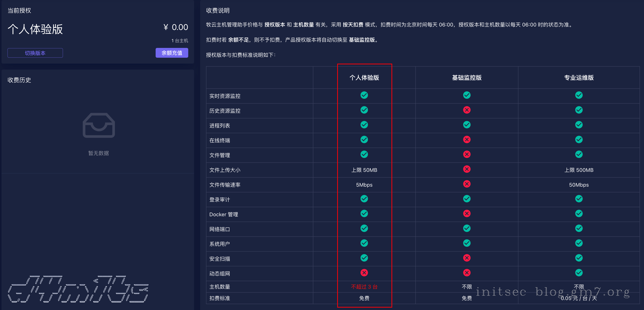644x310 pixels.
Task: Click the red X for 历史资源监控 under 基础监控版
Action: tap(467, 110)
